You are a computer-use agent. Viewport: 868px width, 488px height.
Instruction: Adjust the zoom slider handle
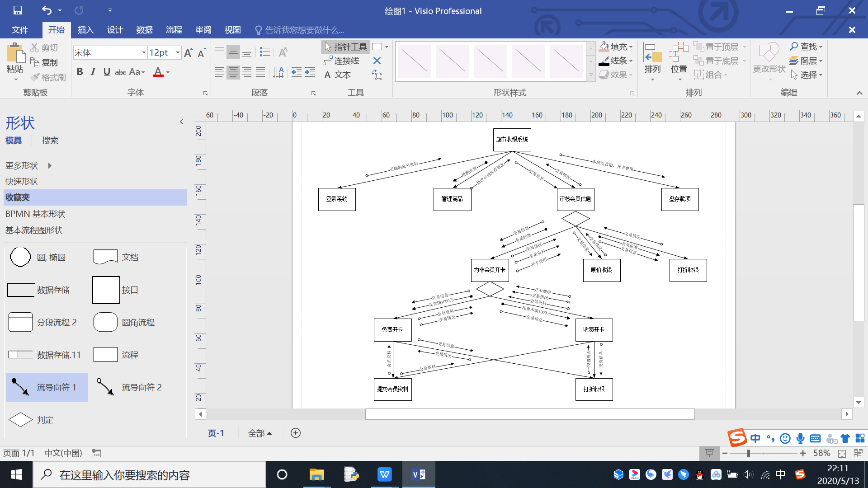coord(749,453)
